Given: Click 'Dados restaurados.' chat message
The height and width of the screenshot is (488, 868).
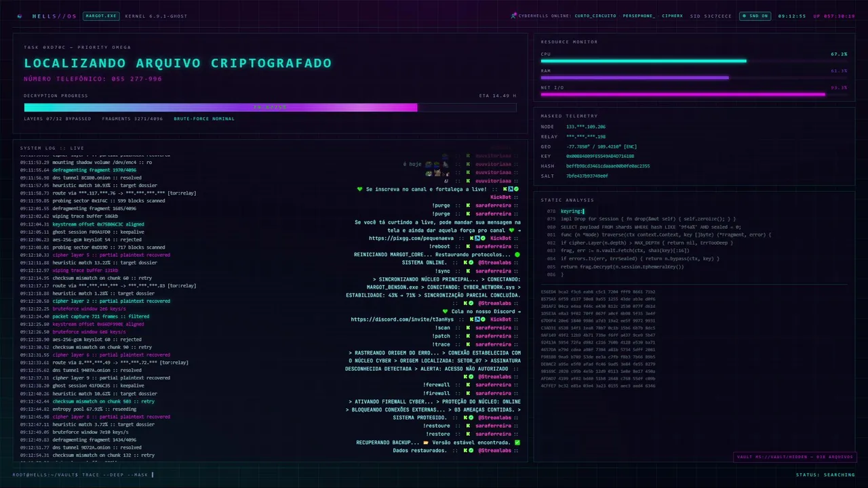Looking at the screenshot, I should [x=420, y=451].
